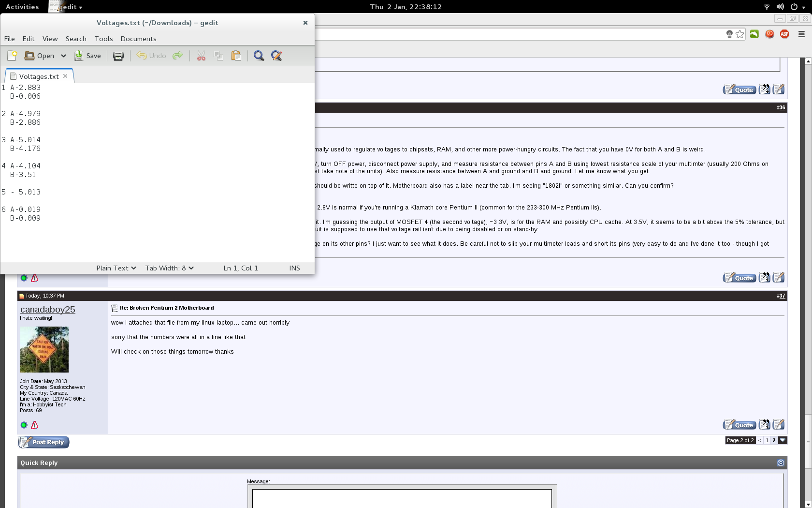This screenshot has width=812, height=508.
Task: Open canadaboy25's profile link
Action: coord(47,310)
